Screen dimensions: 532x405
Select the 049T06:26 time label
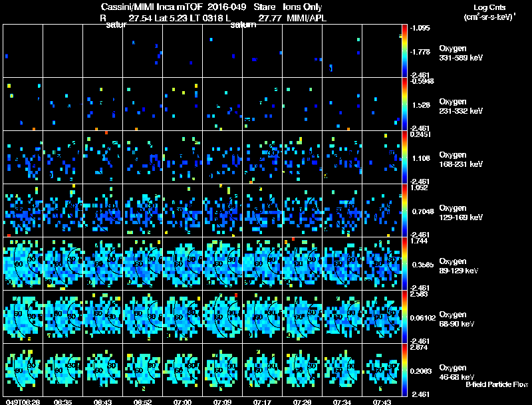23,402
